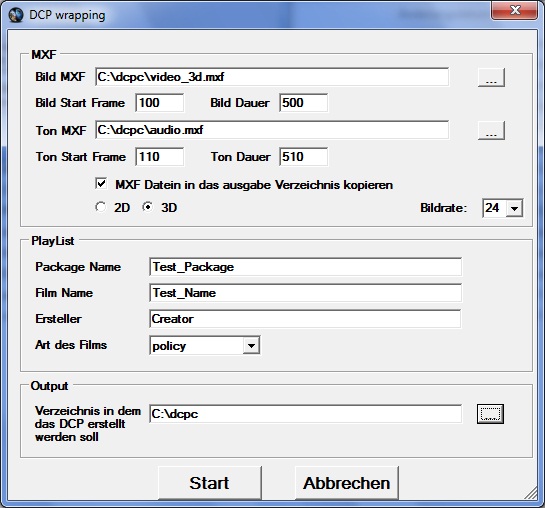Click the Package Name text field
The height and width of the screenshot is (508, 545).
[x=306, y=267]
